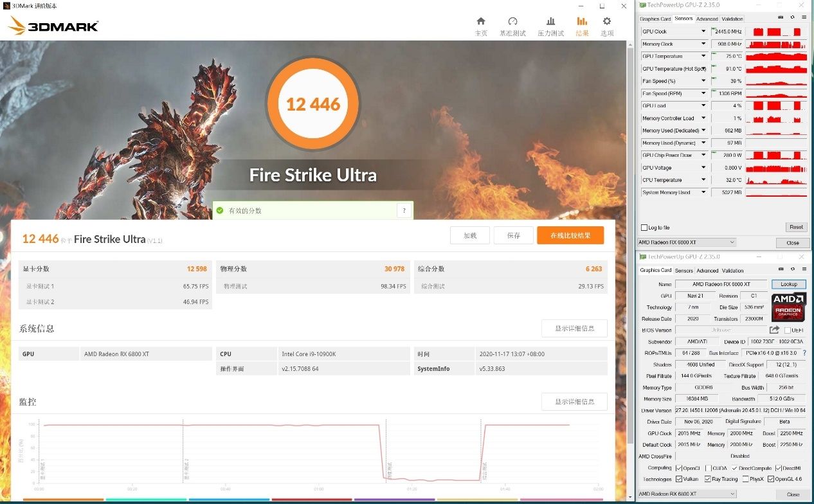
Task: Open GPU selector combo in GPU-Z Sensors window
Action: coord(686,242)
